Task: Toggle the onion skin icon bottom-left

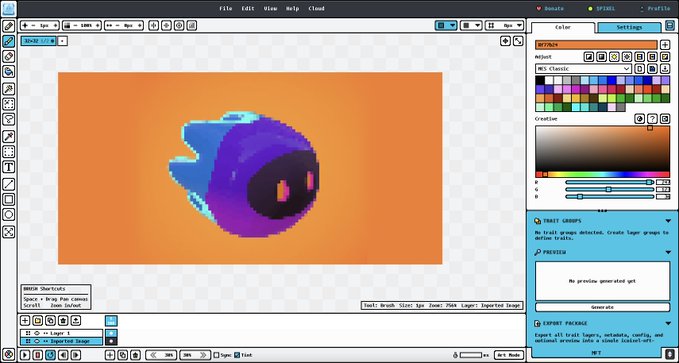Action: click(x=9, y=355)
